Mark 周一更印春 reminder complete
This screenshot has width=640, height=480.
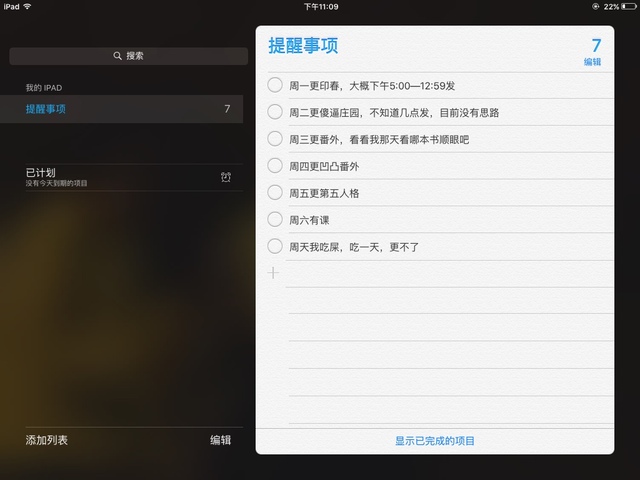[275, 85]
